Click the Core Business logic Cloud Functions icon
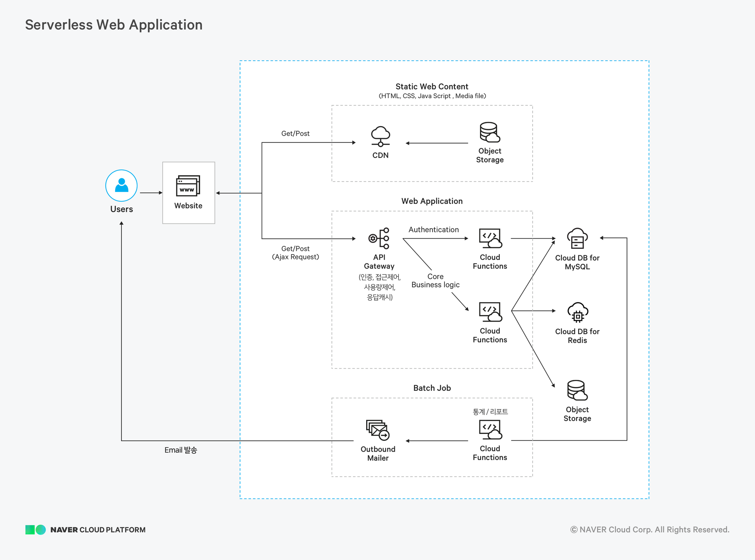The width and height of the screenshot is (755, 560). tap(490, 312)
